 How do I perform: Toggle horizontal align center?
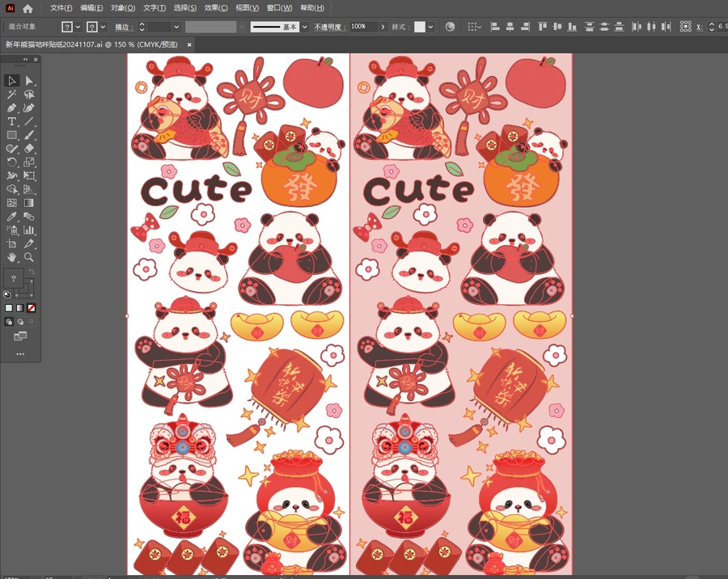[510, 27]
